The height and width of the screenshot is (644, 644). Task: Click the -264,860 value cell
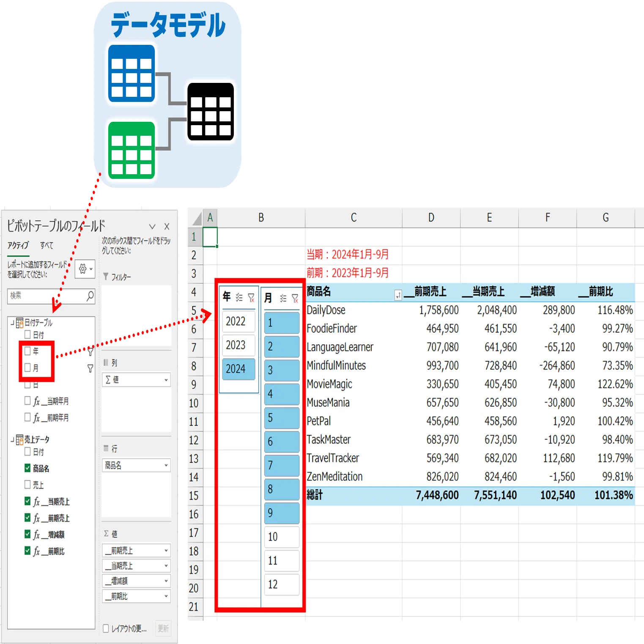(x=548, y=366)
